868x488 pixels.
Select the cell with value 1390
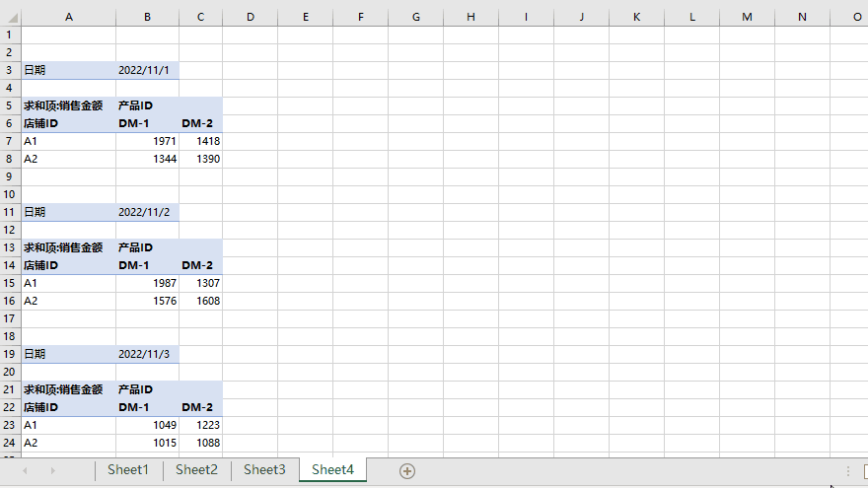200,159
